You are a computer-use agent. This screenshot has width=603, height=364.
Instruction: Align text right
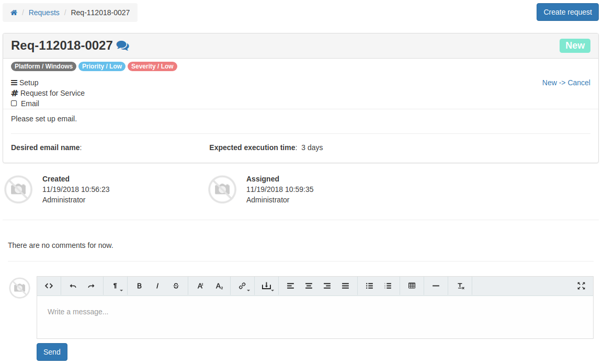[327, 286]
